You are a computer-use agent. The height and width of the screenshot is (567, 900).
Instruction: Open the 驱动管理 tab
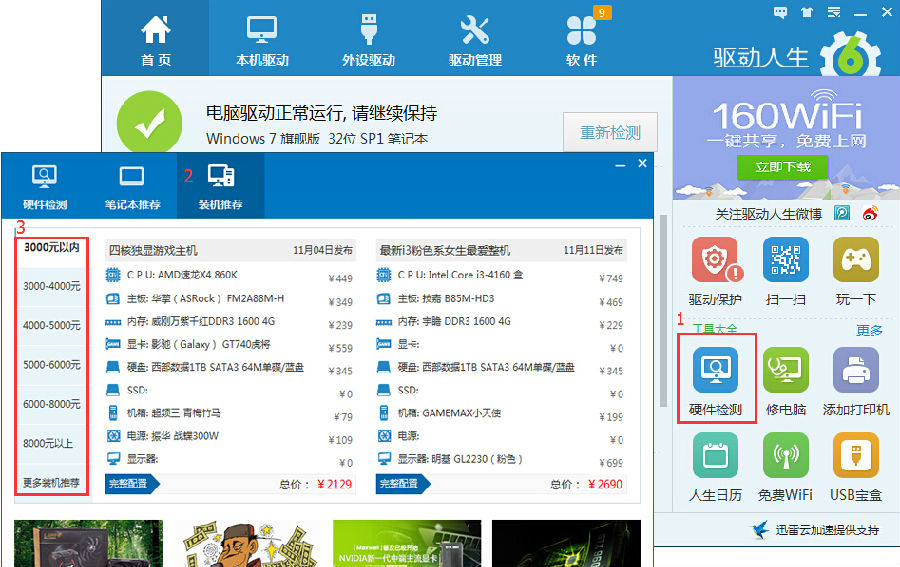point(475,40)
